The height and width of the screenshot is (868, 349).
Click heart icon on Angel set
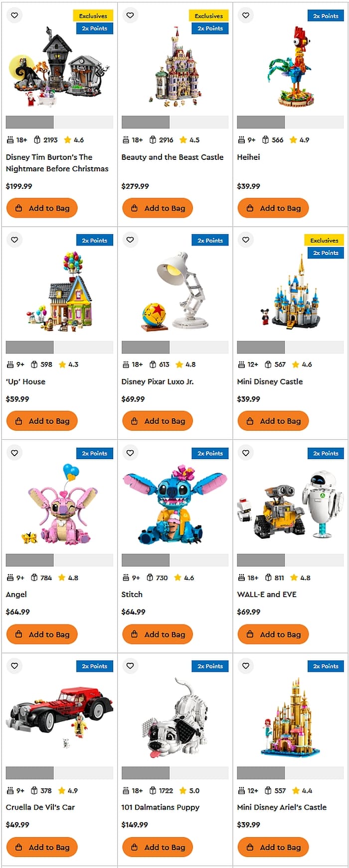pos(14,453)
